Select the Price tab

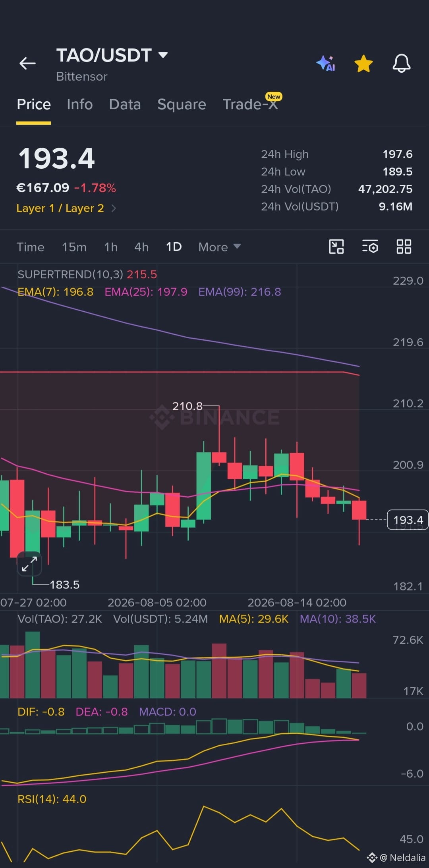point(34,104)
